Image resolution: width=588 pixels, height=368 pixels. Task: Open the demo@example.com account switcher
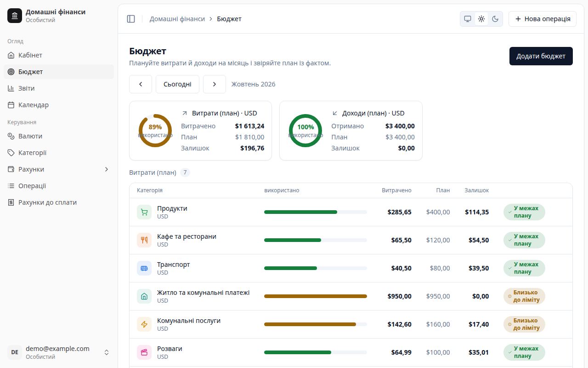tap(59, 352)
